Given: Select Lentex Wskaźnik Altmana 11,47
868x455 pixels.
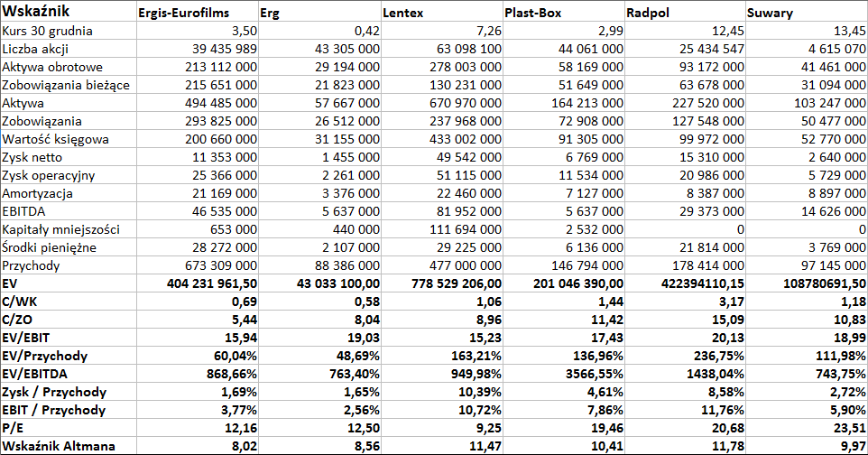Looking at the screenshot, I should [442, 446].
